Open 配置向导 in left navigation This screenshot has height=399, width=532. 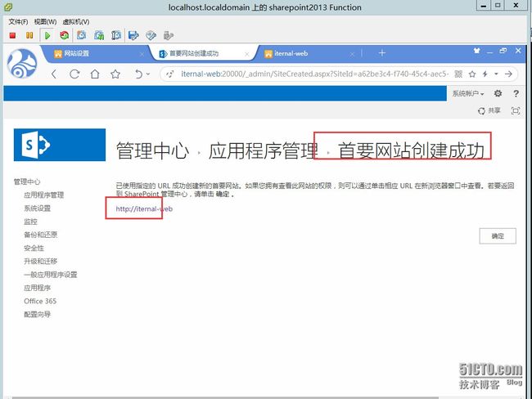coord(37,314)
